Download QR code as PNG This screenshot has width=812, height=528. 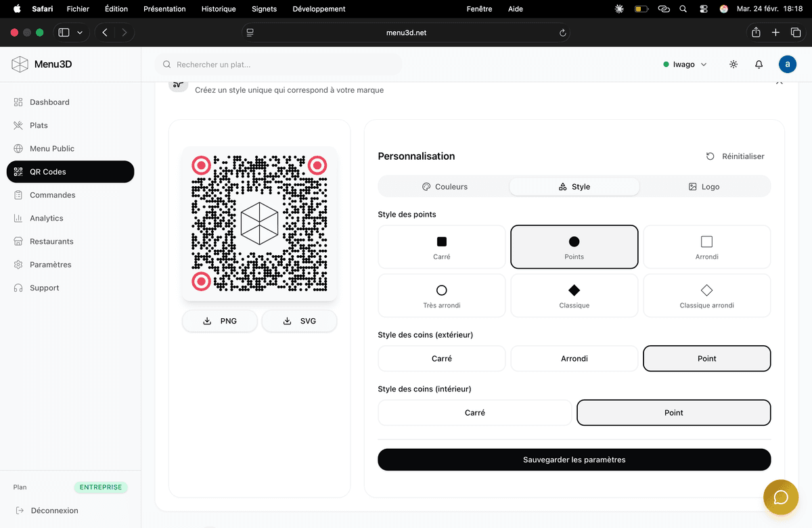click(220, 321)
